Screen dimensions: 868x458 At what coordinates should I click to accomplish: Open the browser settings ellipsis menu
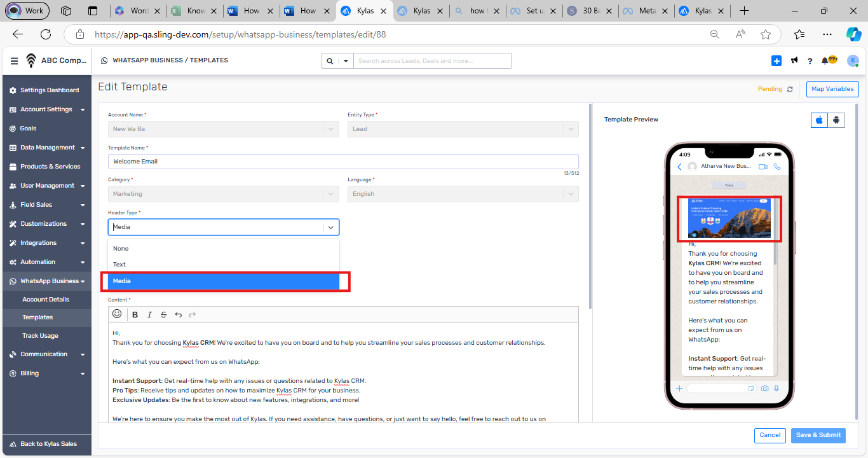(x=827, y=34)
